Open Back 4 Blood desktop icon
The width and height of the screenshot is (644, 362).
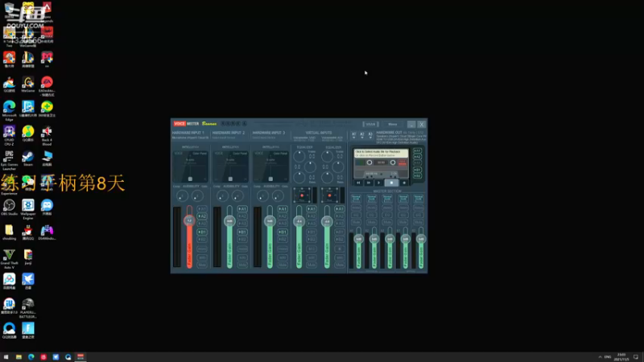pos(47,135)
